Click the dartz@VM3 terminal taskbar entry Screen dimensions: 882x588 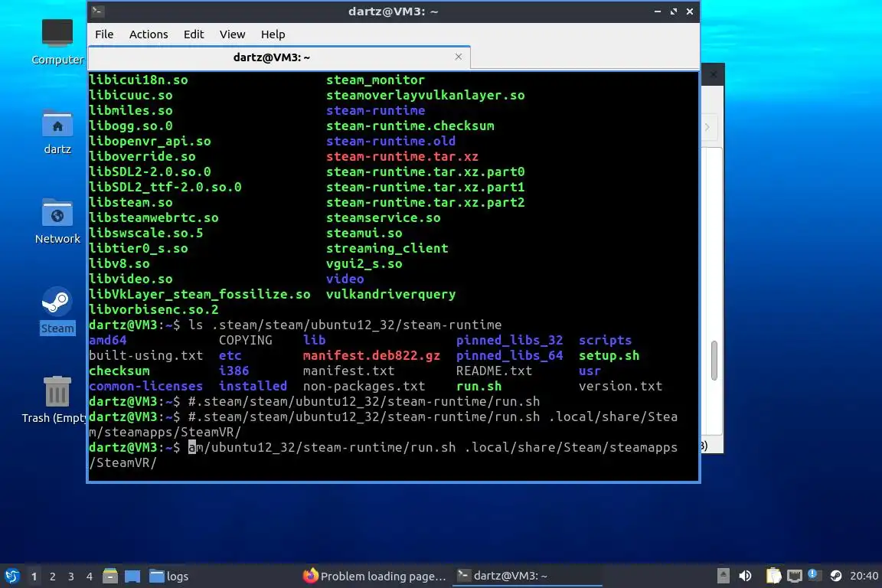pos(527,576)
